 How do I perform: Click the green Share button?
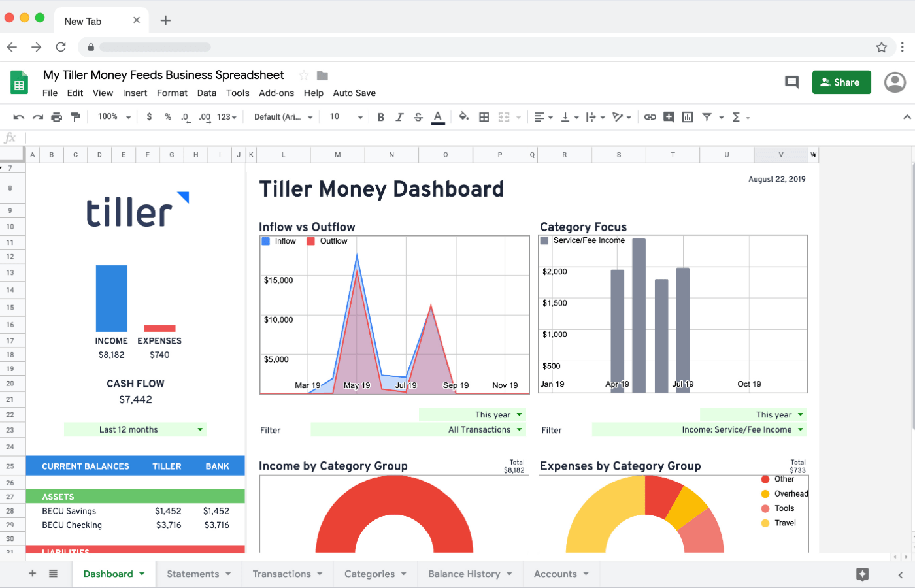click(841, 82)
